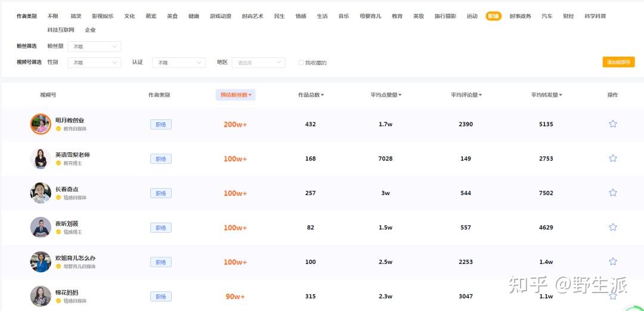Open the 明月教创业 account name
Viewport: 644px width, 311px height.
70,121
